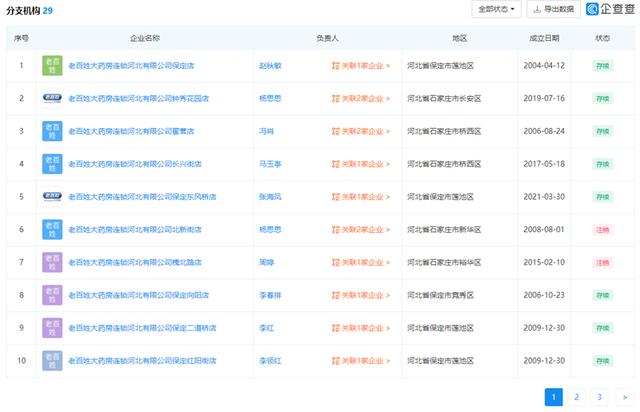Click the oval brand logo in row 2

point(52,98)
